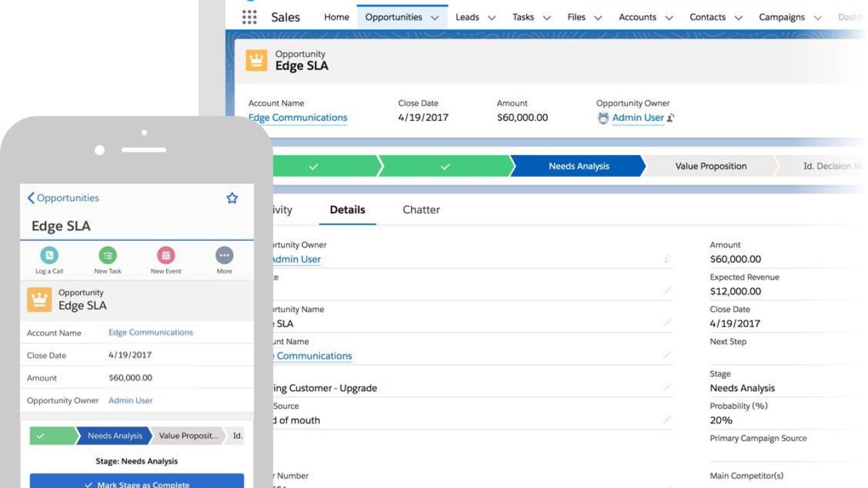Expand the Campaigns tab dropdown arrow
Image resolution: width=868 pixels, height=488 pixels.
(x=817, y=18)
